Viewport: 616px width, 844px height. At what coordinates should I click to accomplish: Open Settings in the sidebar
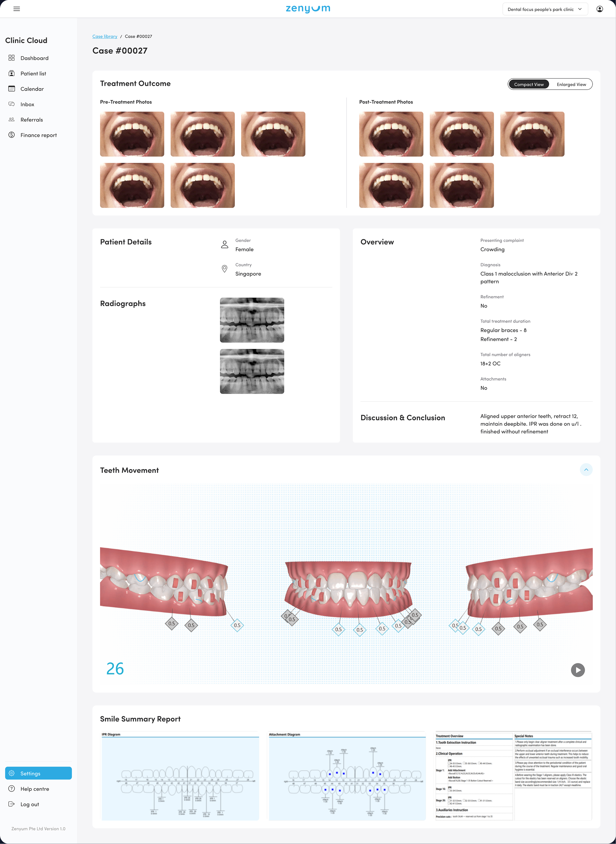point(38,773)
